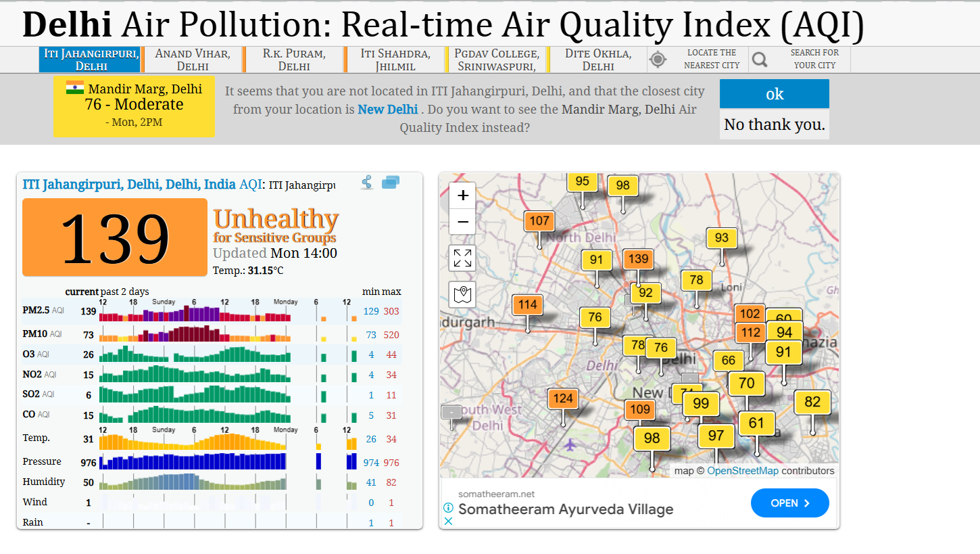The width and height of the screenshot is (980, 554).
Task: Select the 61 AQI map marker
Action: [x=756, y=424]
